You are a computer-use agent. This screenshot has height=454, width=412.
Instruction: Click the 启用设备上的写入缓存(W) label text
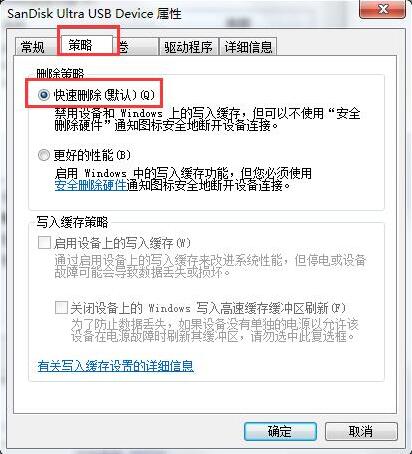tap(122, 243)
